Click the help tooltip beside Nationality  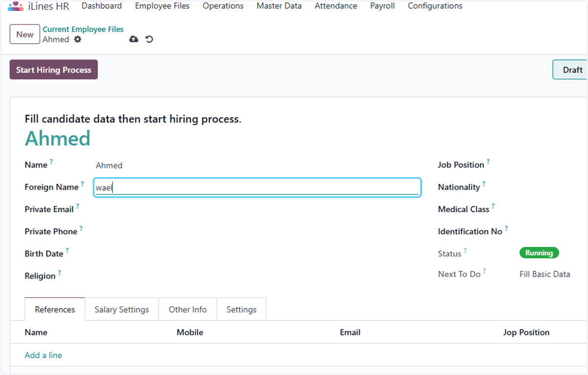tap(484, 184)
